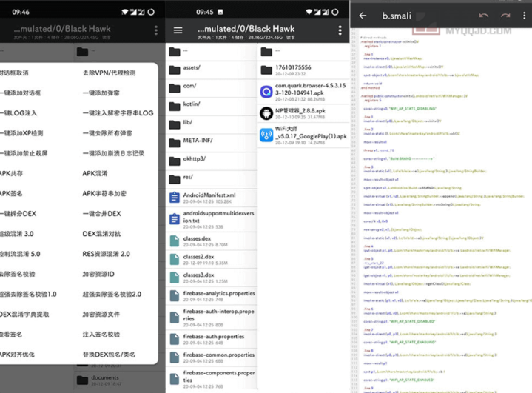
Task: Open WiFi大师 GooglePlay apk icon
Action: (266, 135)
